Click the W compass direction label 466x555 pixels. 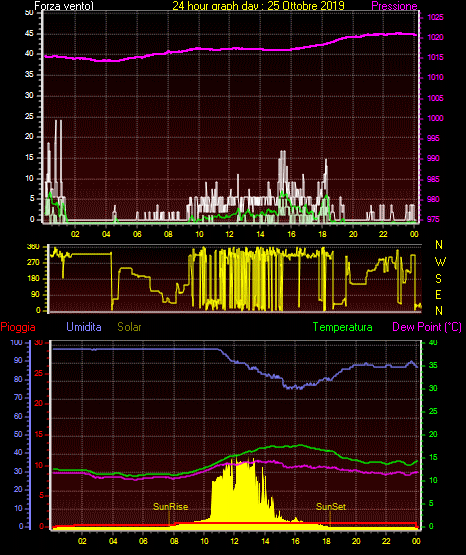point(440,262)
